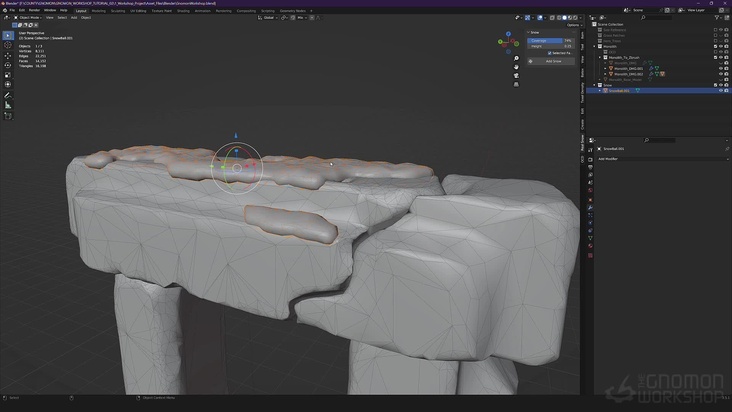Click the Add Snow button
732x412 pixels.
(x=552, y=61)
